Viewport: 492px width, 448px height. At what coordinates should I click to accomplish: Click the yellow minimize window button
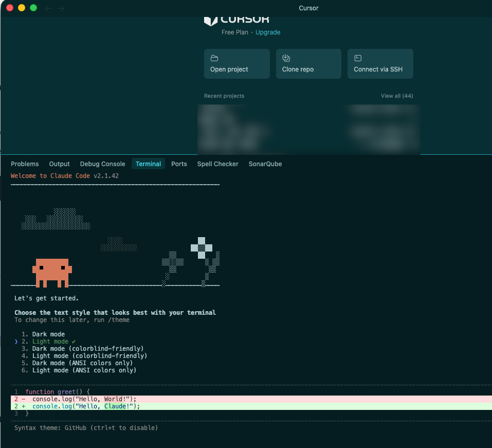(21, 8)
